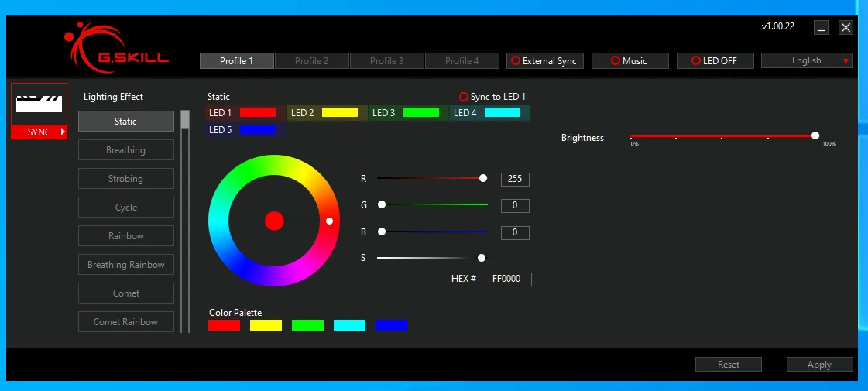Click the Brightness slider handle at 100%
This screenshot has height=391, width=868.
click(815, 135)
